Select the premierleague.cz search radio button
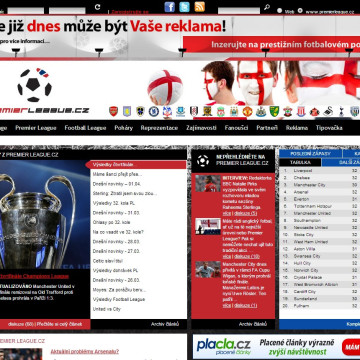The image size is (360, 360). (x=300, y=11)
